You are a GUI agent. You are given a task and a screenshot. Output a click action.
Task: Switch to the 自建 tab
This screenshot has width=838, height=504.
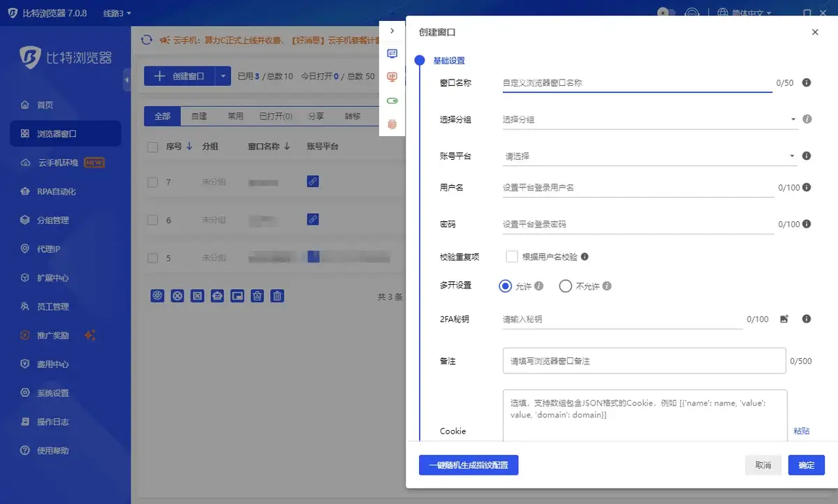pos(199,116)
